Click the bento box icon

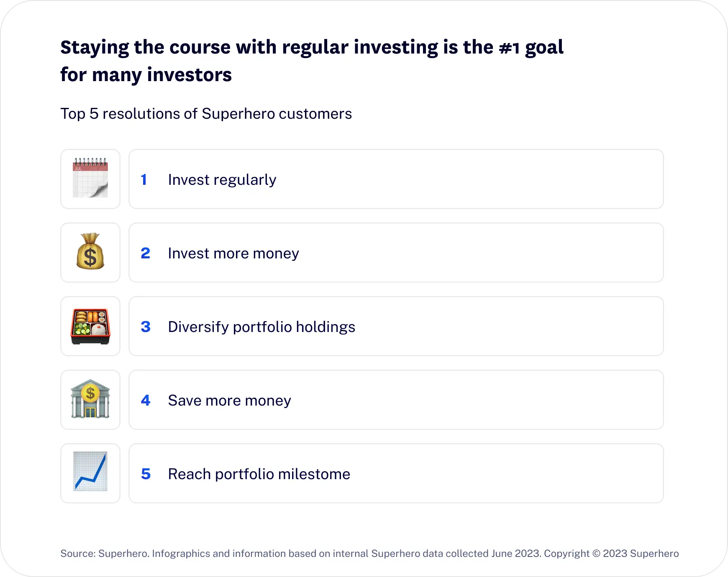pos(90,326)
